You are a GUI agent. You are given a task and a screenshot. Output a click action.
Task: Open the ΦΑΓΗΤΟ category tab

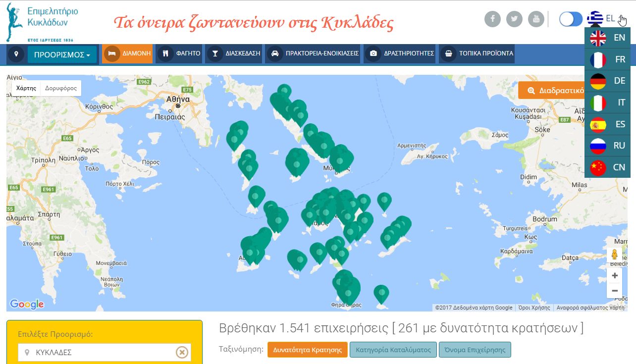click(x=179, y=53)
